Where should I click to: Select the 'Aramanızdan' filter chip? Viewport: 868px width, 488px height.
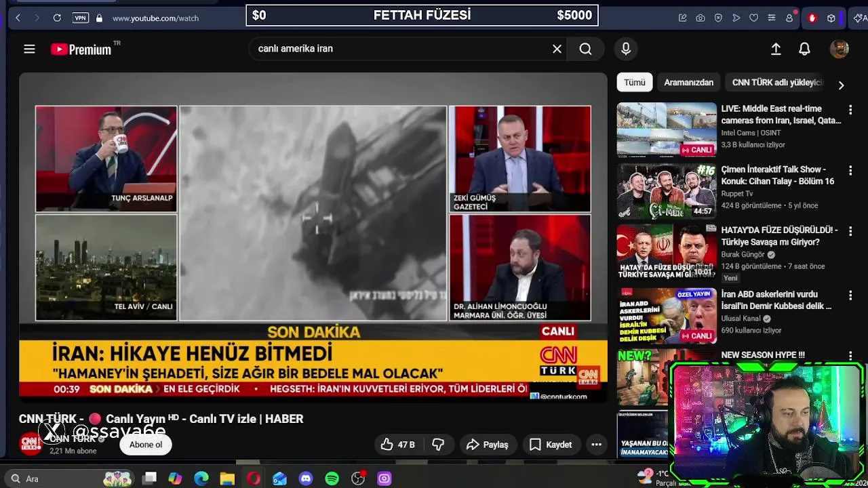pos(688,82)
